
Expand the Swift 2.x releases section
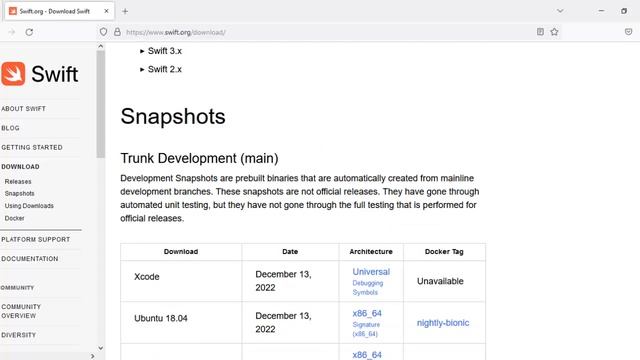(161, 69)
